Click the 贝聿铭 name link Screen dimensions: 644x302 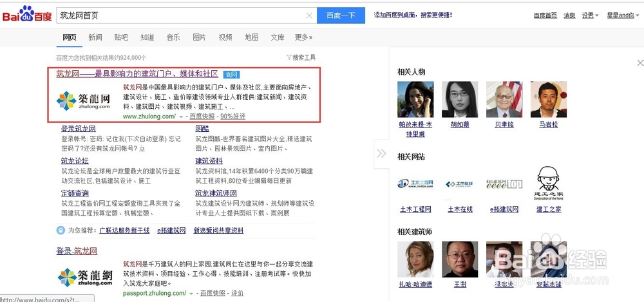pyautogui.click(x=504, y=124)
